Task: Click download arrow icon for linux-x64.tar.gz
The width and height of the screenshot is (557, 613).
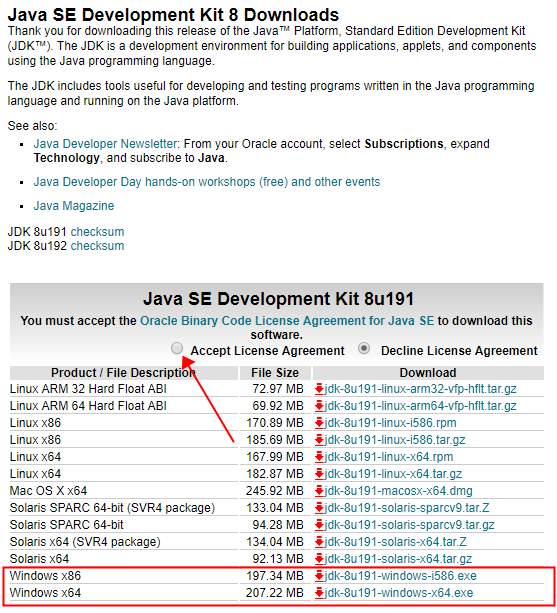Action: (x=319, y=474)
